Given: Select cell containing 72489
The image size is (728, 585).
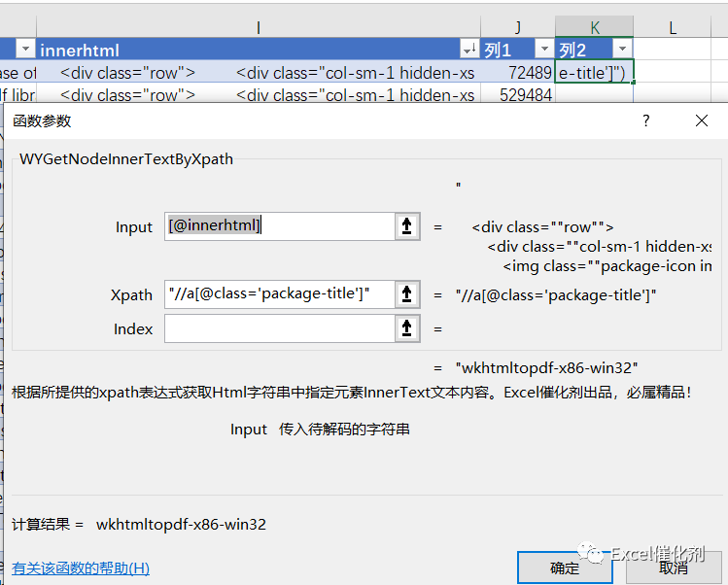Looking at the screenshot, I should 518,73.
